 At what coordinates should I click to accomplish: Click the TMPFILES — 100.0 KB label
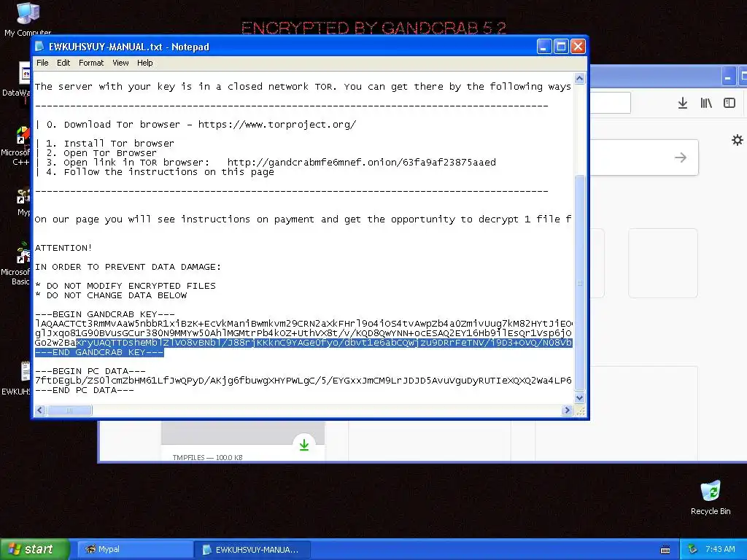pos(208,457)
